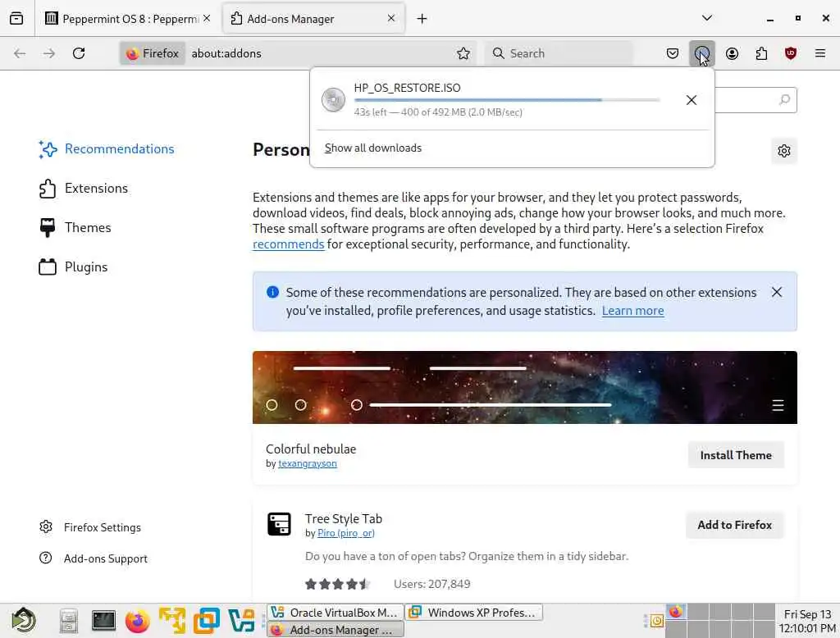Click the orange-blue VMware Workstation launcher
The image size is (840, 638).
coord(206,621)
